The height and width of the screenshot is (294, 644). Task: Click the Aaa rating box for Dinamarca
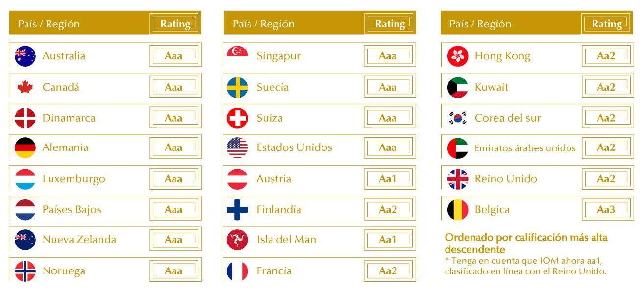[x=175, y=118]
